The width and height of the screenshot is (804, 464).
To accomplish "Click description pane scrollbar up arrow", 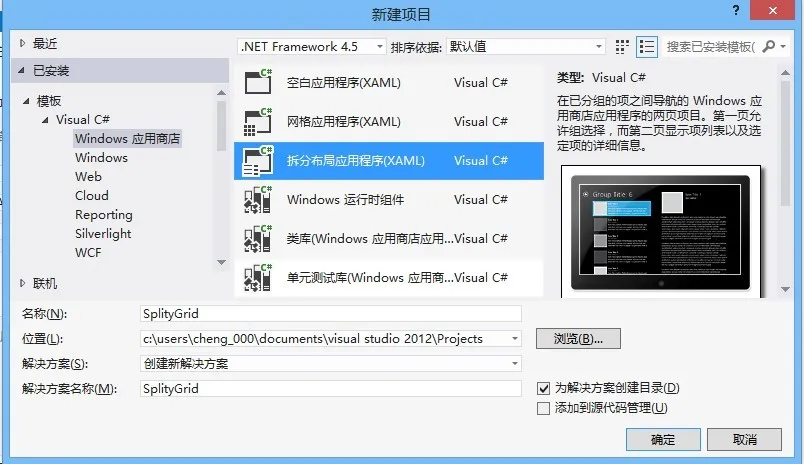I will [785, 73].
